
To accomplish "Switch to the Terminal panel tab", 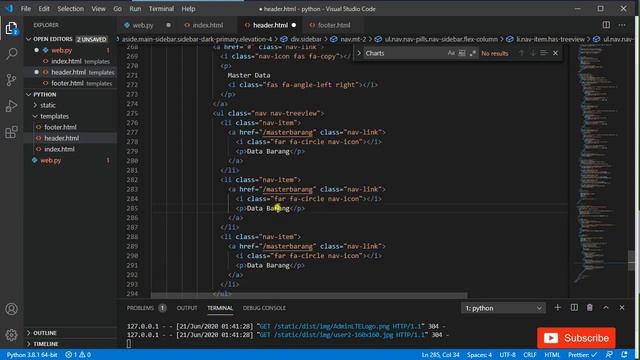I will [x=220, y=308].
